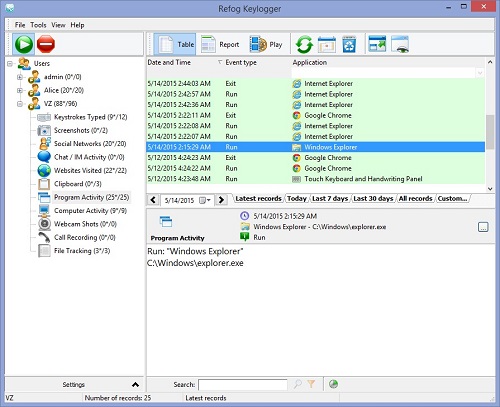This screenshot has width=500, height=407.
Task: Click the Search text field
Action: coord(243,385)
